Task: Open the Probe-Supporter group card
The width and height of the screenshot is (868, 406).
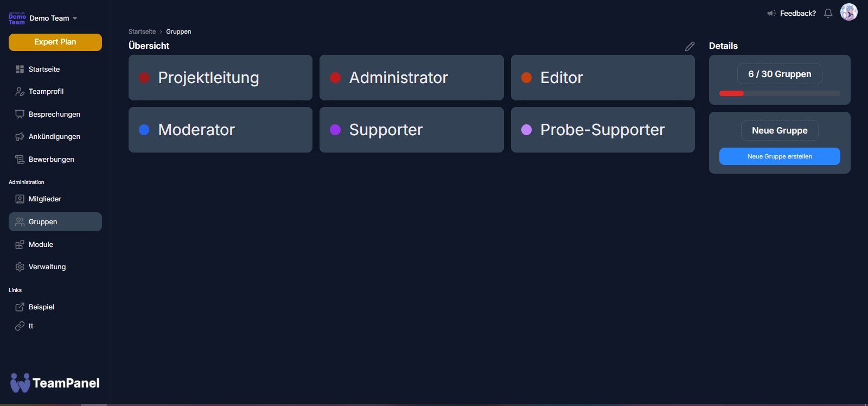Action: coord(602,130)
